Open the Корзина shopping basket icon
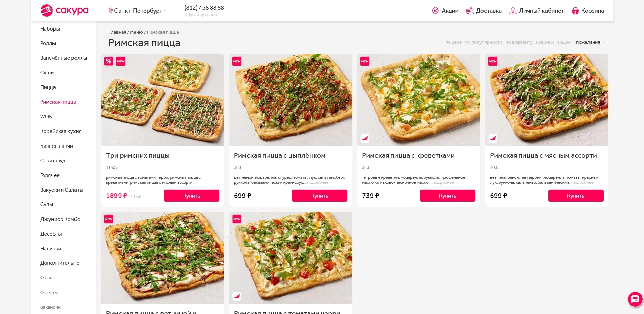644x314 pixels. click(575, 11)
